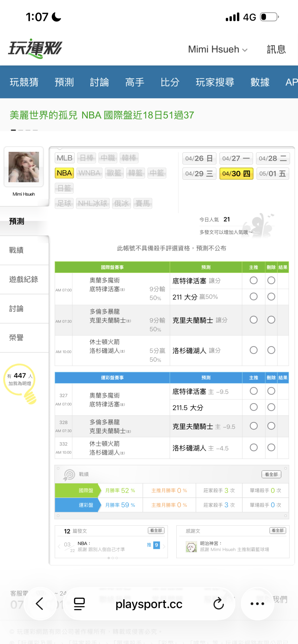This screenshot has height=644, width=298.
Task: Open the sidebar 戰績 section
Action: (24, 250)
